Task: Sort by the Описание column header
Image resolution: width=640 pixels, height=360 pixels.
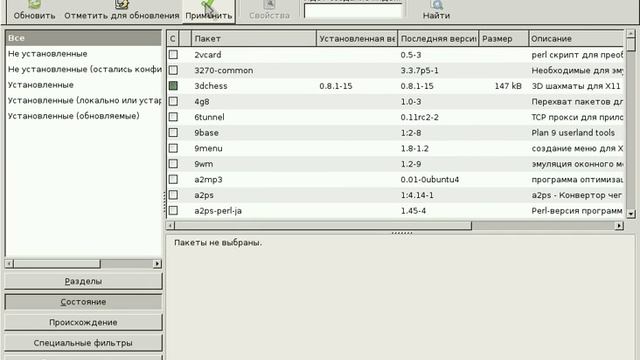Action: tap(576, 38)
